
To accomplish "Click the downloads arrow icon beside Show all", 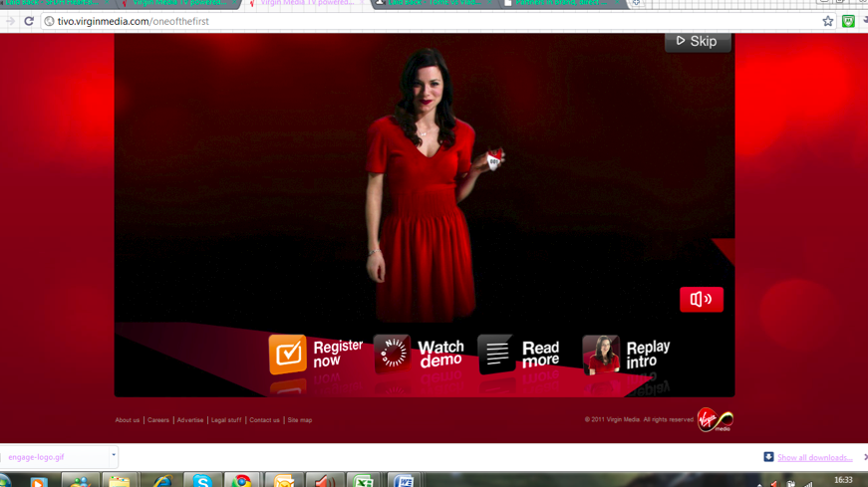I will pos(768,456).
